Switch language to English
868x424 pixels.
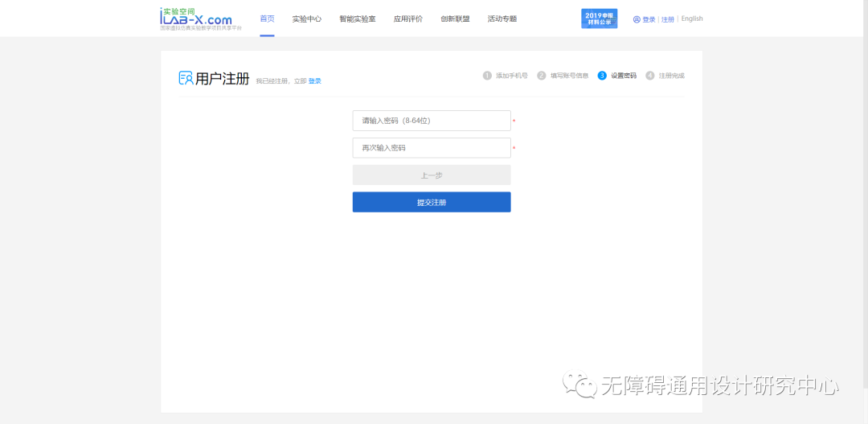(692, 19)
